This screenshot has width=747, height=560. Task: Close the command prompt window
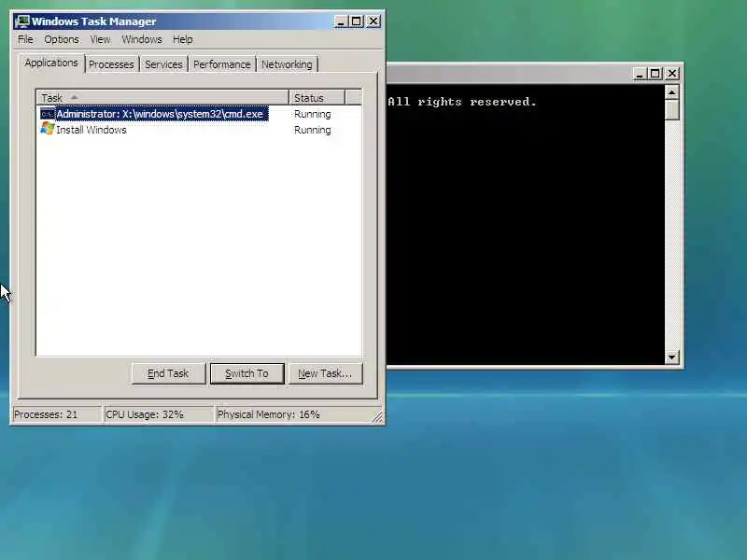(x=671, y=74)
